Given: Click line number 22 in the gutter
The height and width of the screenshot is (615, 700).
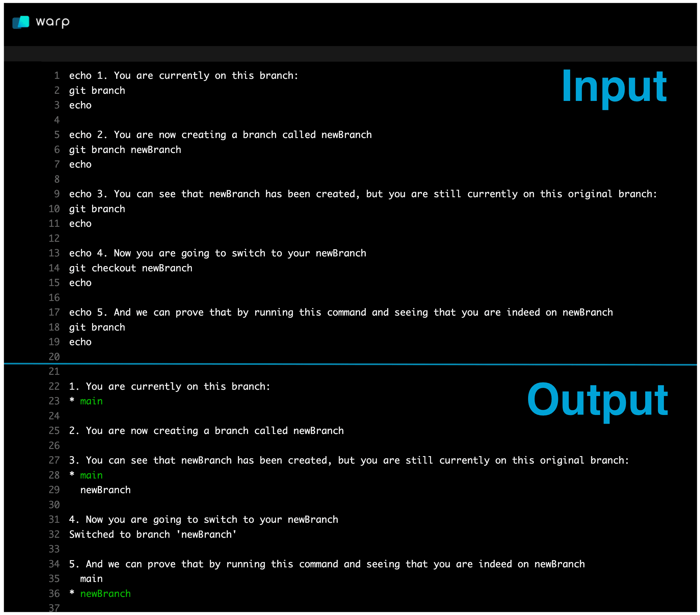Looking at the screenshot, I should coord(54,386).
